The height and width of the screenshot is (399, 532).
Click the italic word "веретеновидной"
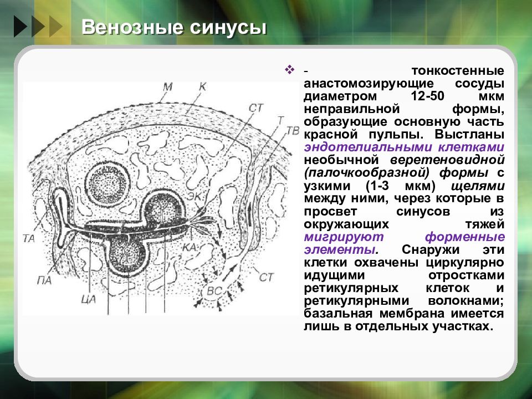(447, 160)
